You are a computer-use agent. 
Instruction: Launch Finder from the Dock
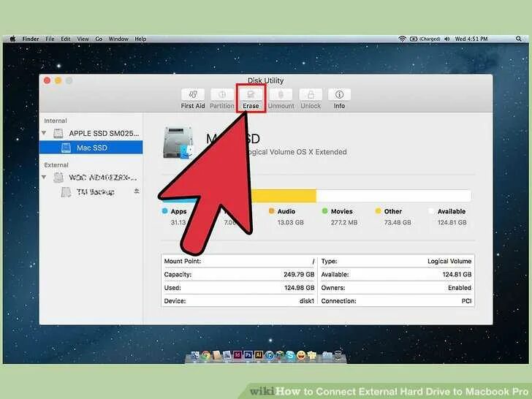tap(195, 355)
